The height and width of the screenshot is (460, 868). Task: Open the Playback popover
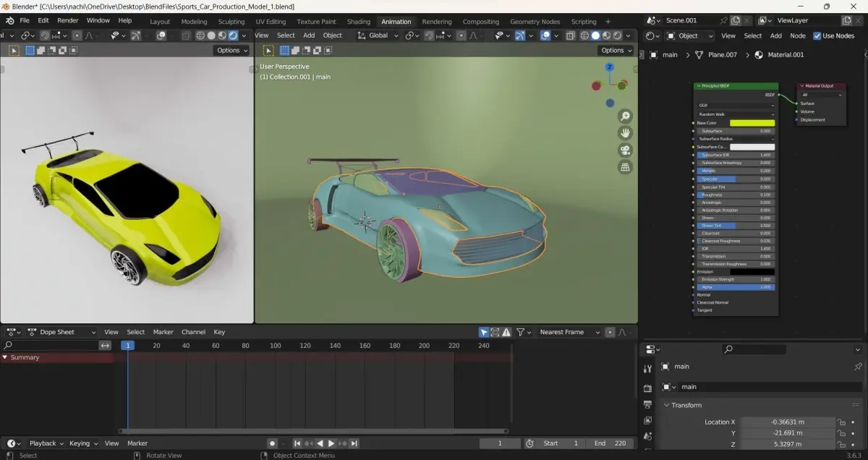coord(46,443)
